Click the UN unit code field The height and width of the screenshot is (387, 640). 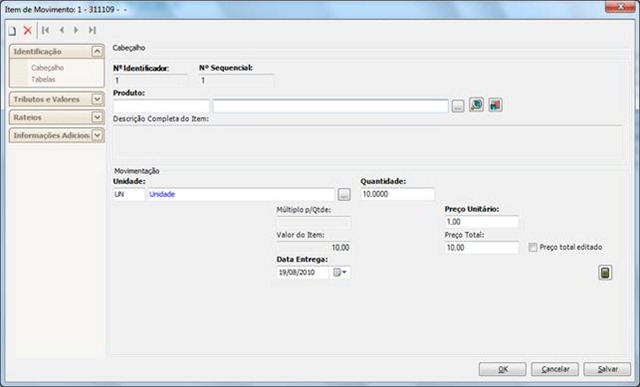click(x=129, y=194)
